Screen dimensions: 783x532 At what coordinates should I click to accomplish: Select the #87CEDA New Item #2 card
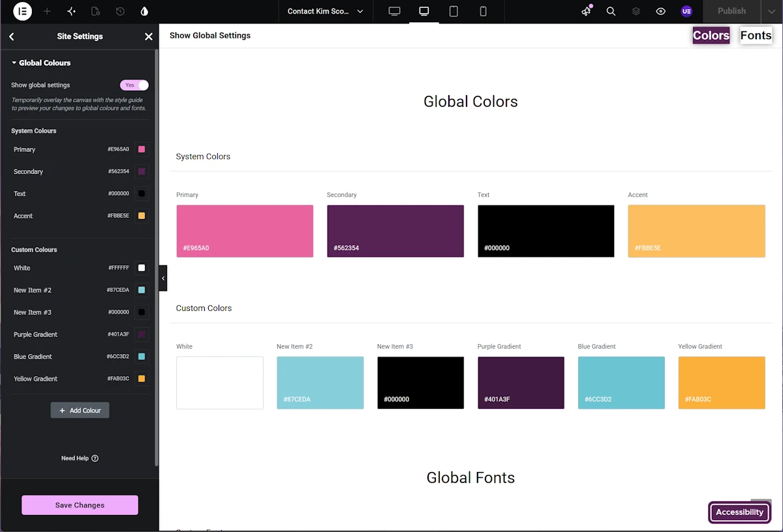point(320,383)
